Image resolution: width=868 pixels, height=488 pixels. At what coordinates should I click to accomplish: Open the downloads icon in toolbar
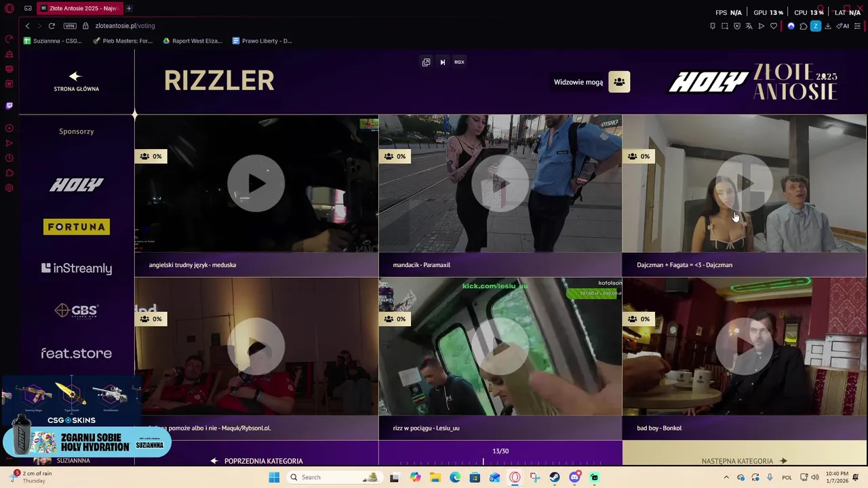[x=828, y=26]
